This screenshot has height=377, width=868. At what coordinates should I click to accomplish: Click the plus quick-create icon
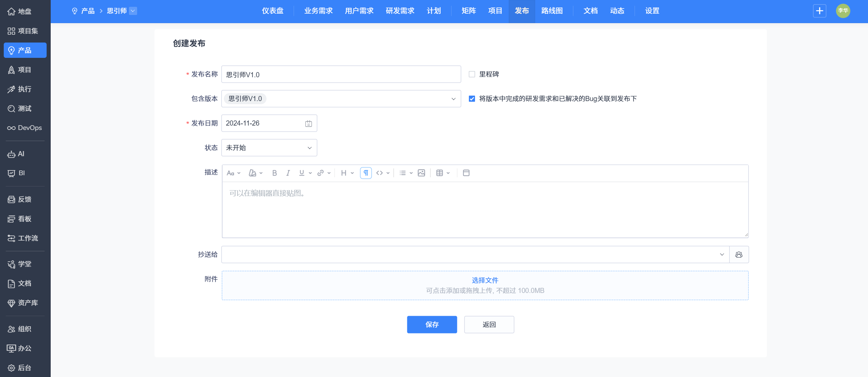(x=819, y=11)
